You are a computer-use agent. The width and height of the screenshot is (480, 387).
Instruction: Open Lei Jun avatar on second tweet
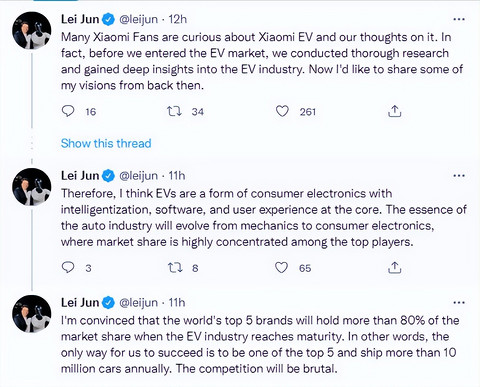32,187
